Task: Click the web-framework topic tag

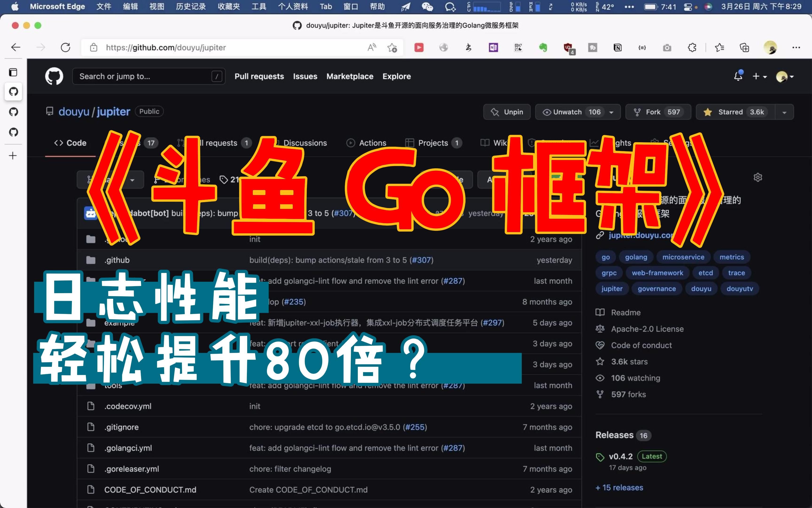Action: 657,273
